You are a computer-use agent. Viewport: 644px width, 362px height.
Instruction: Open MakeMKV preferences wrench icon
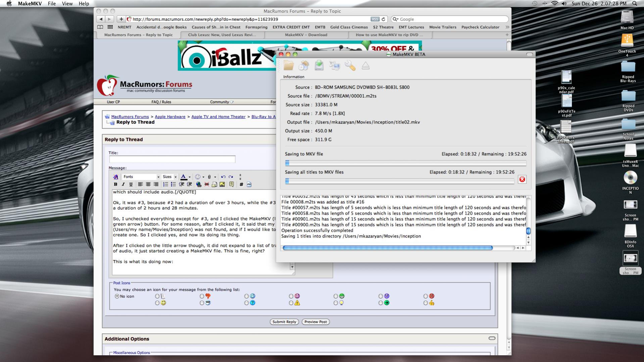point(350,65)
